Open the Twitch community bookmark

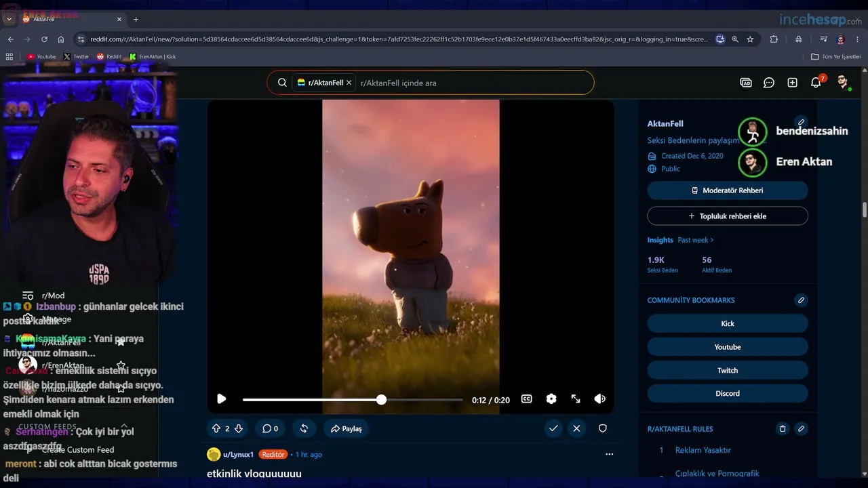pyautogui.click(x=728, y=370)
